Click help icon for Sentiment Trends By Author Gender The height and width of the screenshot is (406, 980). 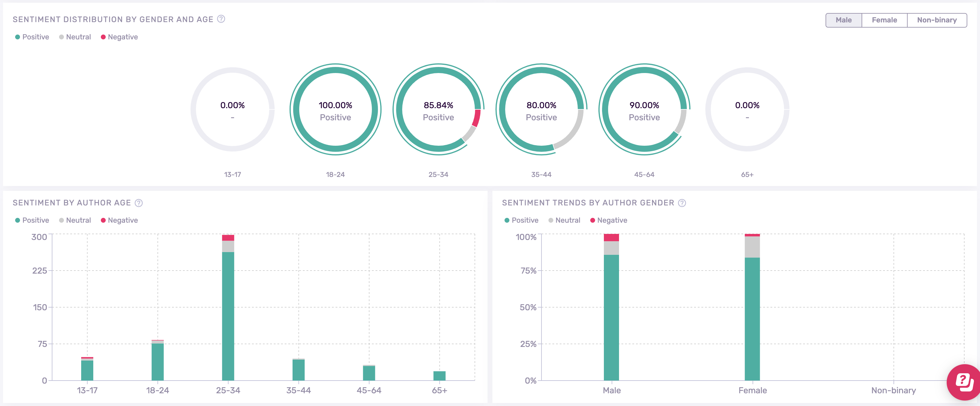pos(682,203)
